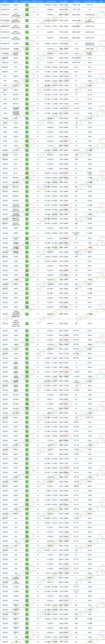Click fuel icon for Geo Tracker Station Wagon

coord(27,113)
